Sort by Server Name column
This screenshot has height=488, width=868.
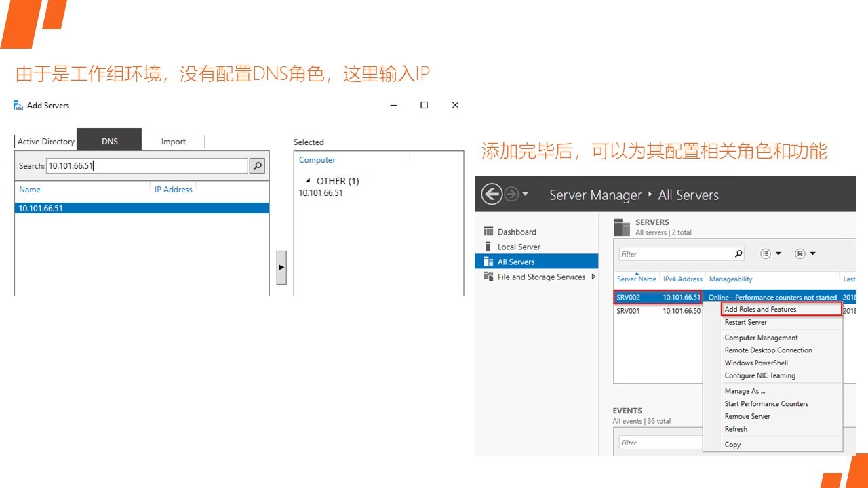tap(637, 279)
